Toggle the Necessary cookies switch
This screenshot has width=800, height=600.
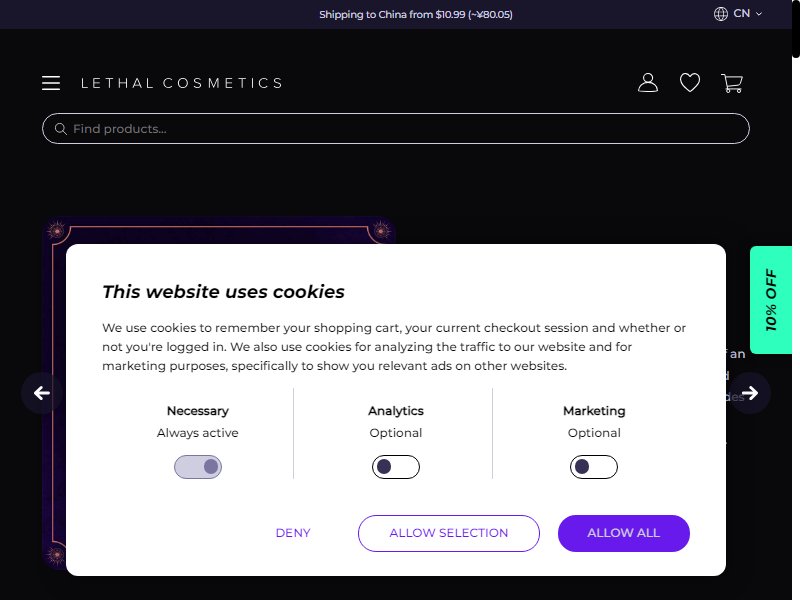point(198,466)
